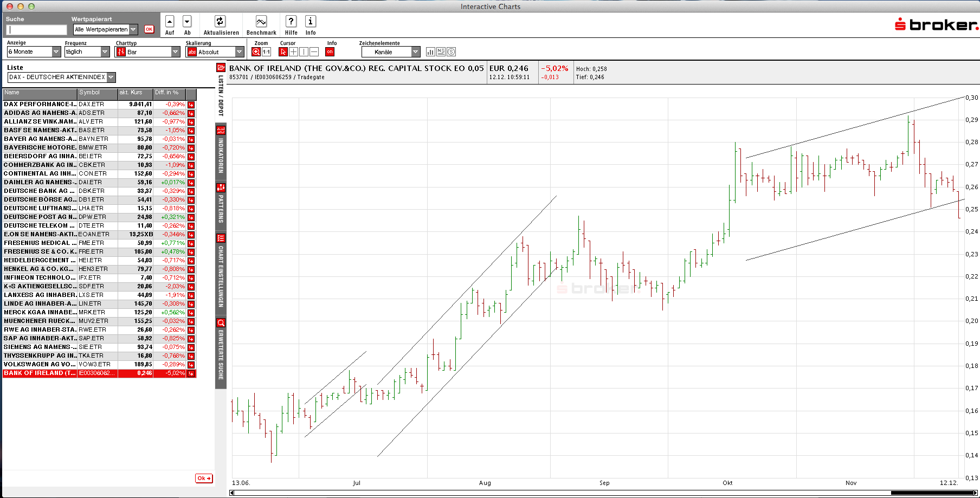Click into the Suche search field
980x498 pixels.
point(36,30)
